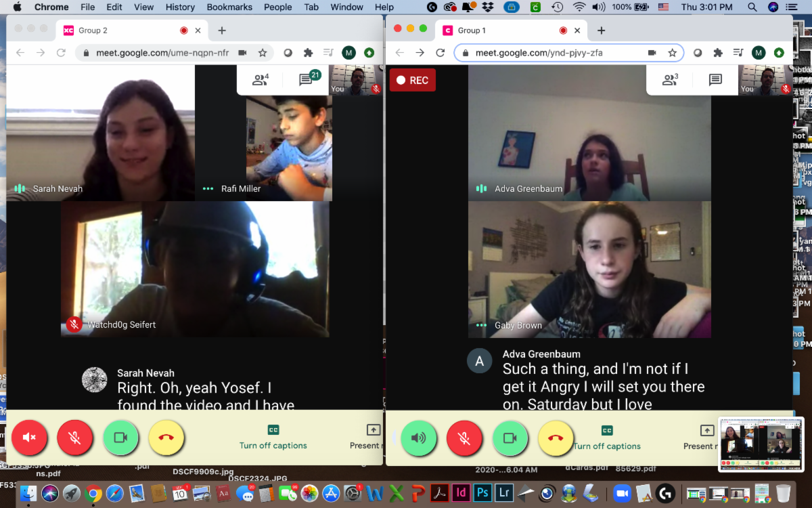Open the Edit menu

(114, 7)
